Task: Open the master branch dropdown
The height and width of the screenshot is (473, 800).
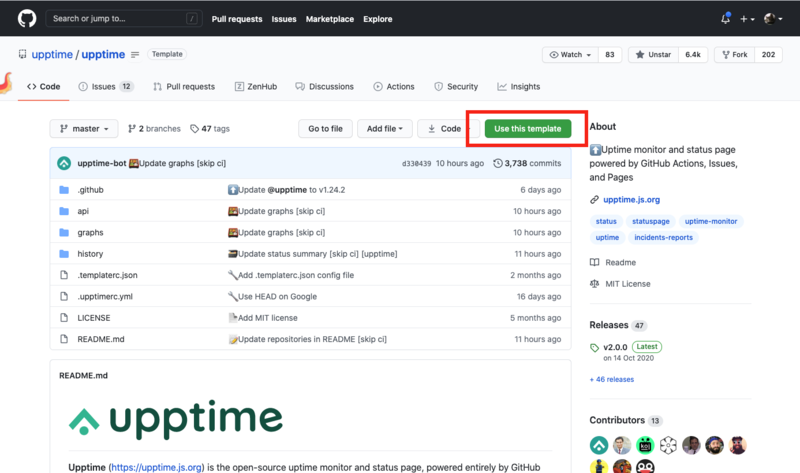Action: (84, 129)
